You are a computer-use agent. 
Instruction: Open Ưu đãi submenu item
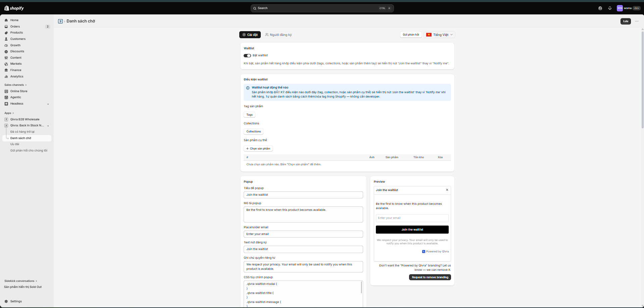point(15,144)
